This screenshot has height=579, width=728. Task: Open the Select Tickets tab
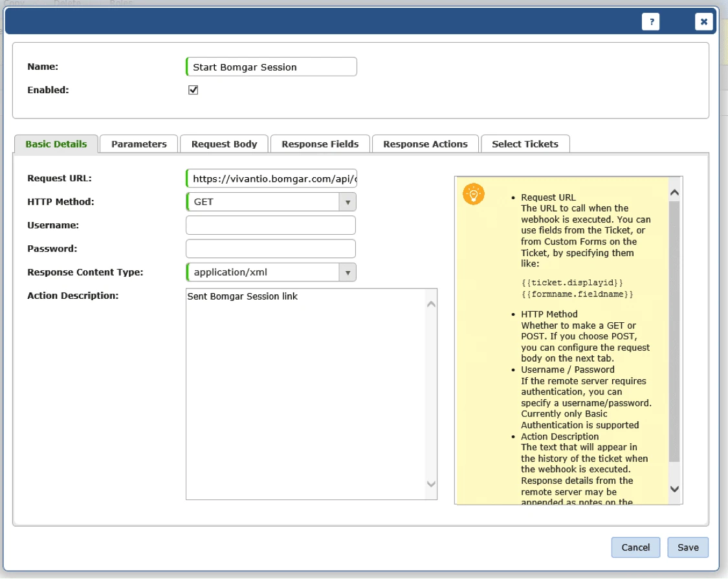click(x=525, y=144)
